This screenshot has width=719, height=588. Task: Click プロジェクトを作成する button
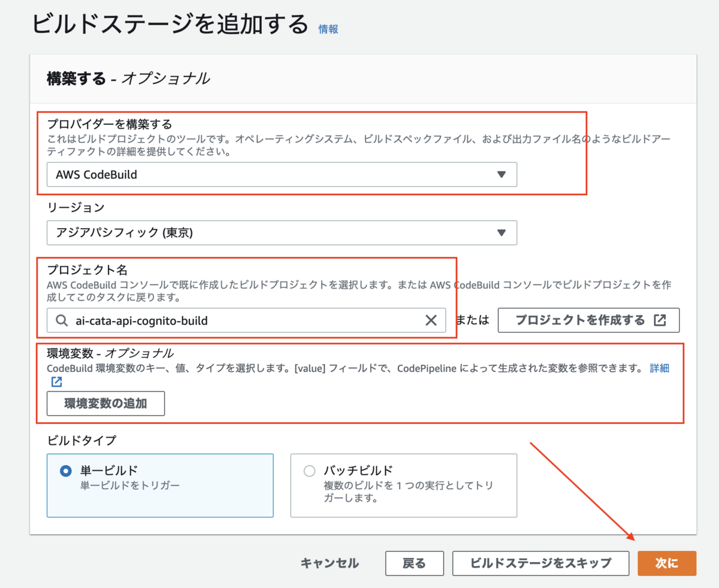(x=589, y=320)
